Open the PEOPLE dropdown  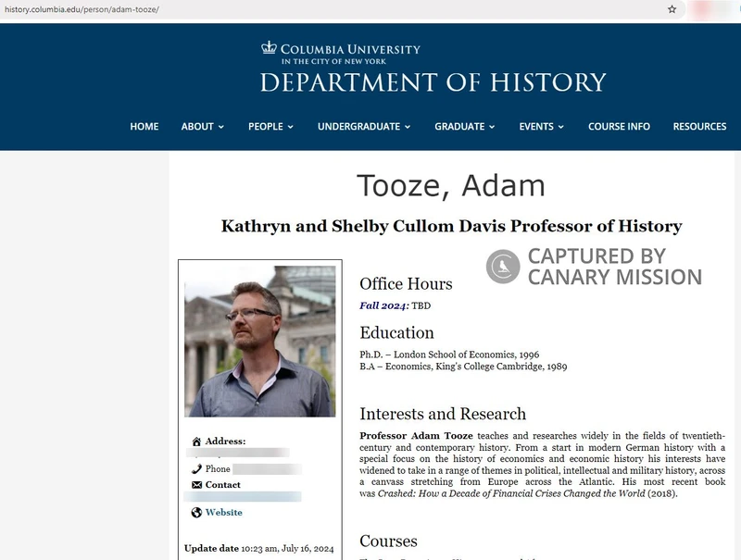(x=269, y=126)
